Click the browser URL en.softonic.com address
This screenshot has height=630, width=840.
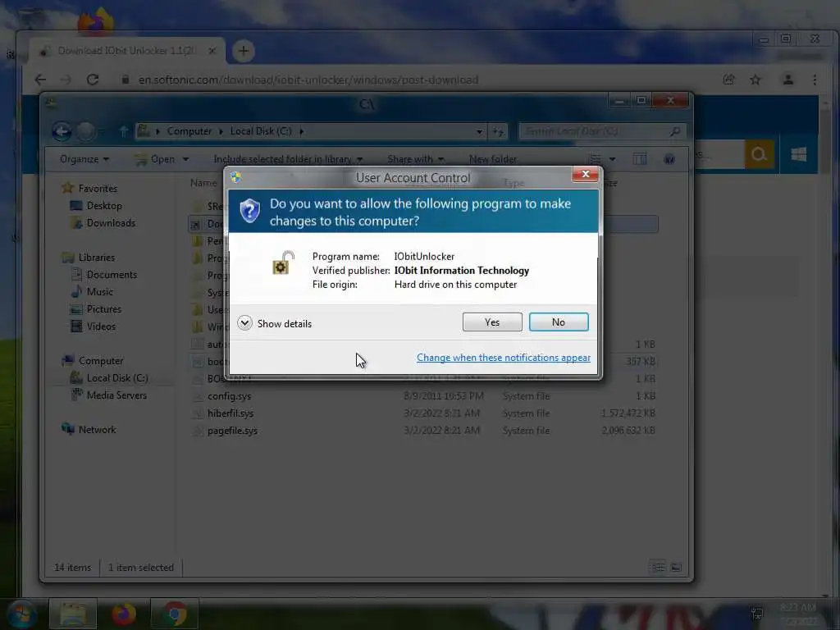(x=308, y=80)
